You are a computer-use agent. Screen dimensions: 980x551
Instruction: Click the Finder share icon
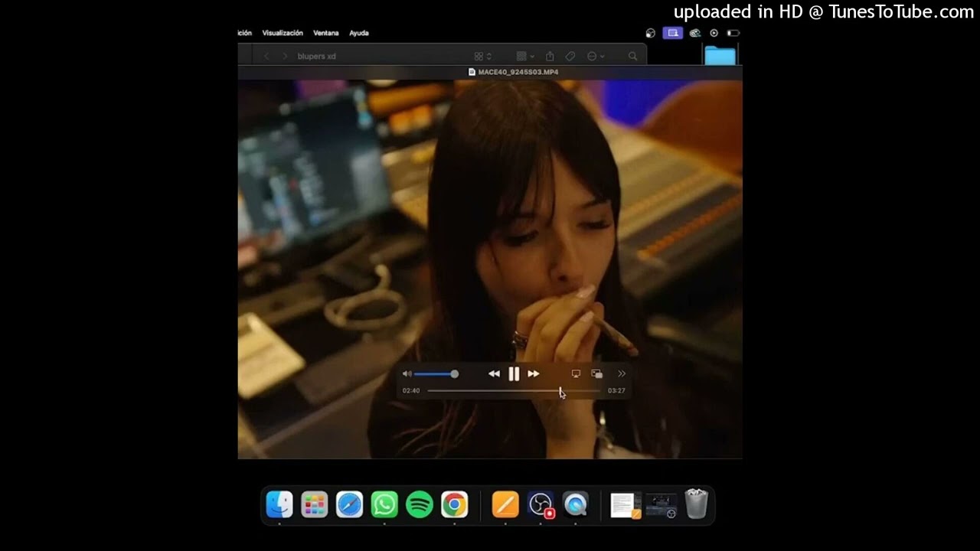point(550,56)
